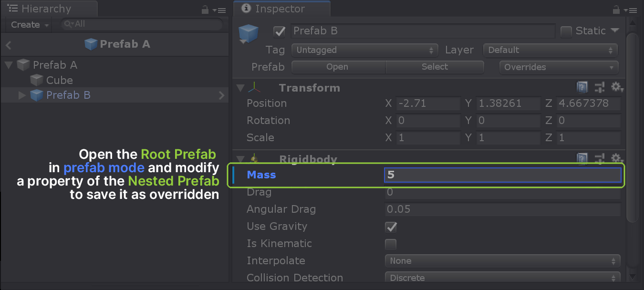Disable Use Gravity on the Rigidbody
The image size is (644, 290).
pyautogui.click(x=391, y=227)
